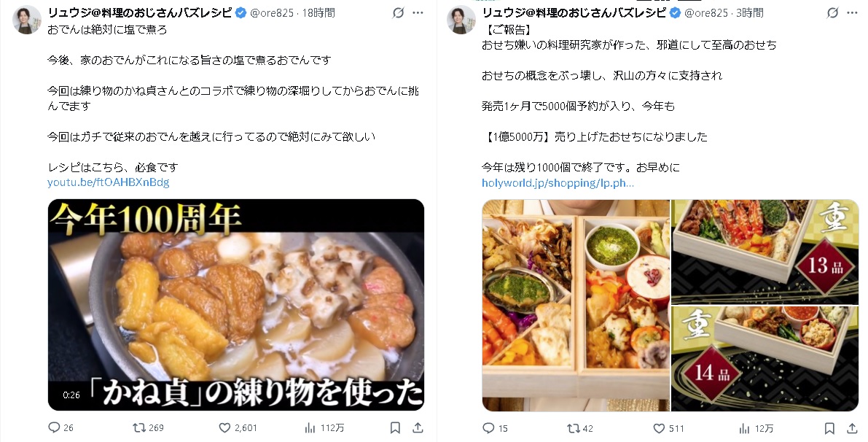The width and height of the screenshot is (868, 442).
Task: Click Grok icon on the osechi tweet
Action: coord(832,12)
